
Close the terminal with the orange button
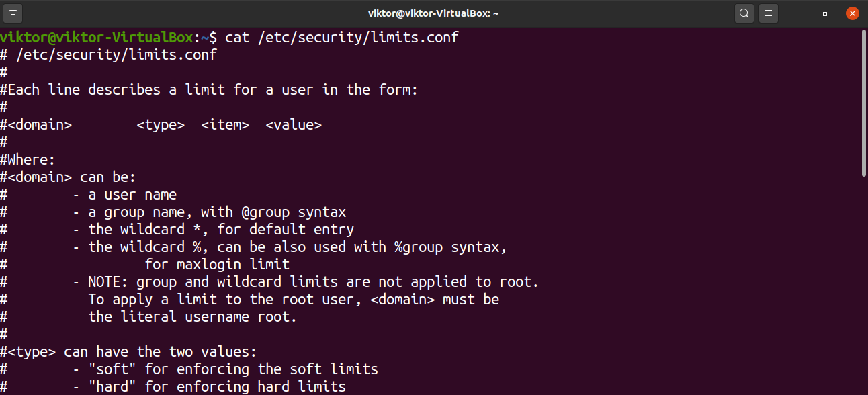(x=852, y=13)
